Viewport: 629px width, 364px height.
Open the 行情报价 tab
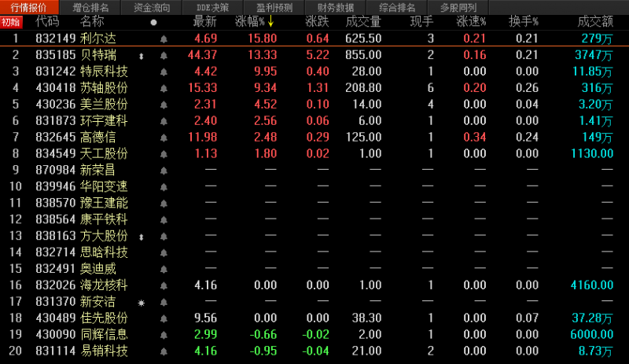[29, 7]
